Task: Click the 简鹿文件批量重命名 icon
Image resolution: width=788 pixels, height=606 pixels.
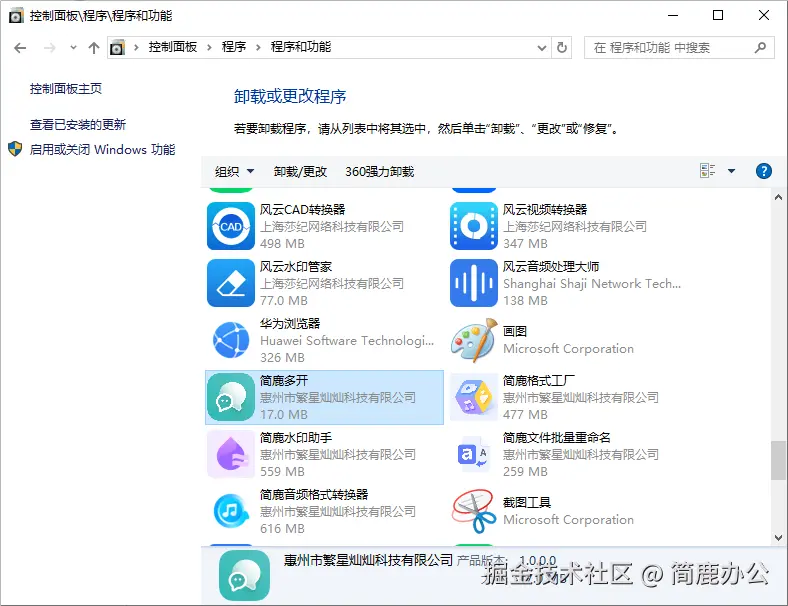Action: (474, 454)
